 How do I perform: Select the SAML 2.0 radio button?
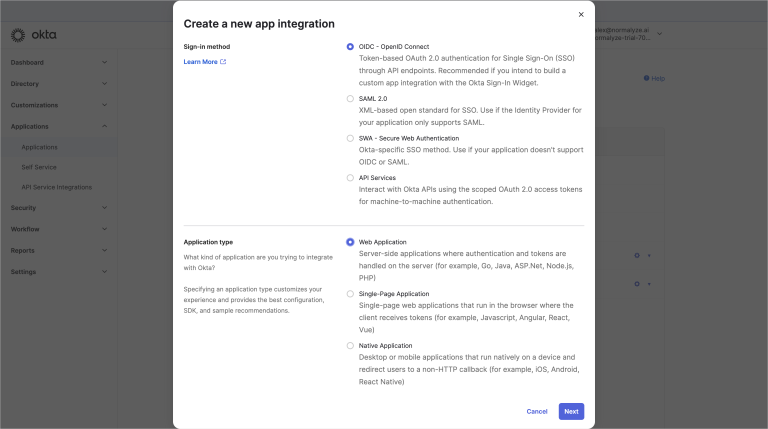350,99
